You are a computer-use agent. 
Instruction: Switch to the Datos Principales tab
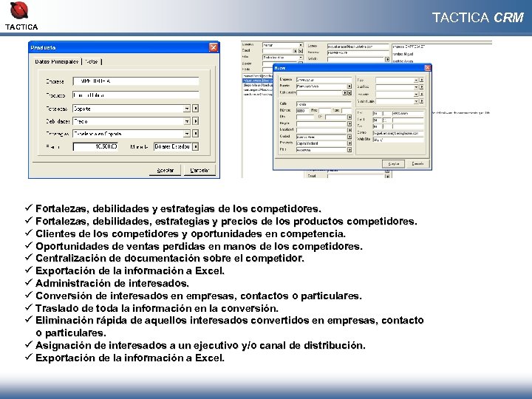[x=56, y=61]
